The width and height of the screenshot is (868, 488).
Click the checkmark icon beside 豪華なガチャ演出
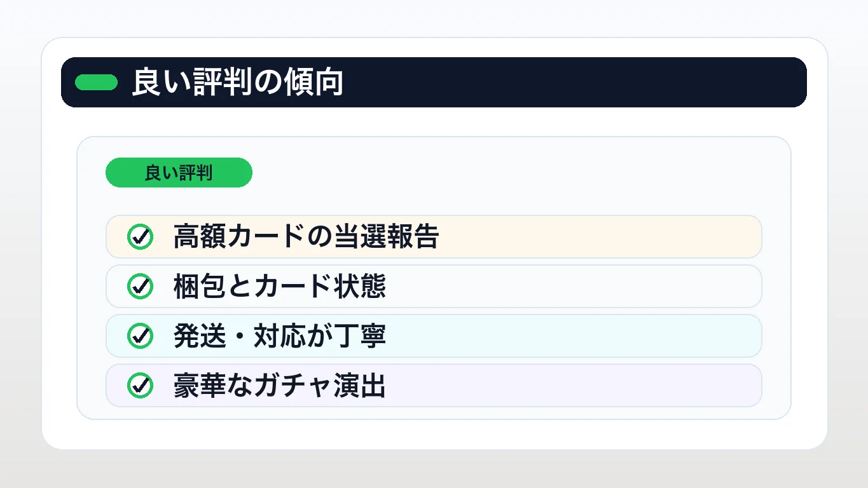pos(140,386)
